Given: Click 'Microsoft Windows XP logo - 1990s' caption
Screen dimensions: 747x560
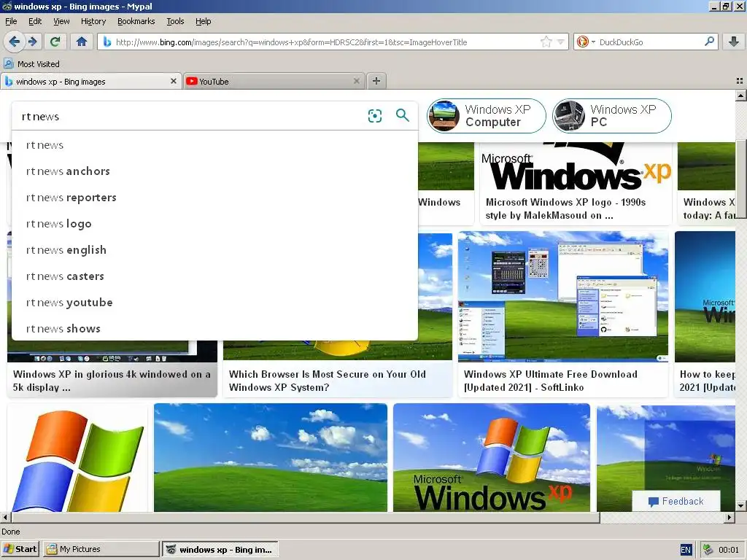Looking at the screenshot, I should tap(565, 209).
